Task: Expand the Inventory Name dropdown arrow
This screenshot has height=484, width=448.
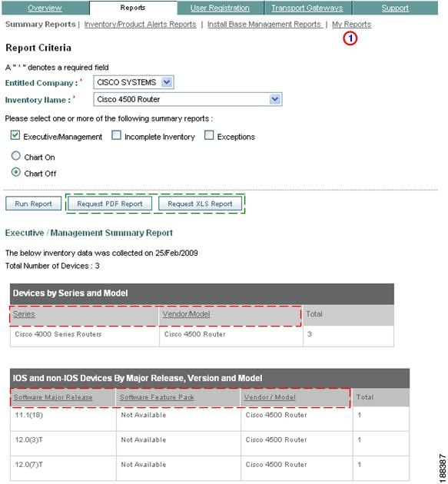Action: pyautogui.click(x=275, y=99)
